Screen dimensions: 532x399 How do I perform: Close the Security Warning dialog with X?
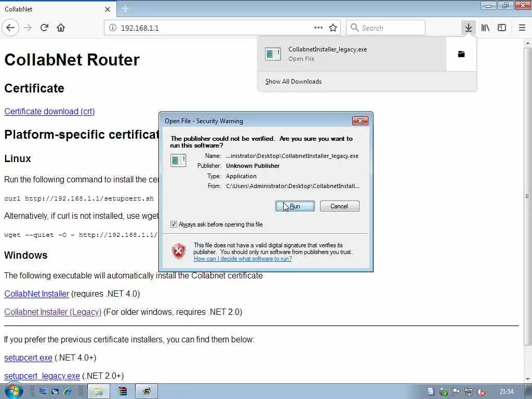pos(360,121)
